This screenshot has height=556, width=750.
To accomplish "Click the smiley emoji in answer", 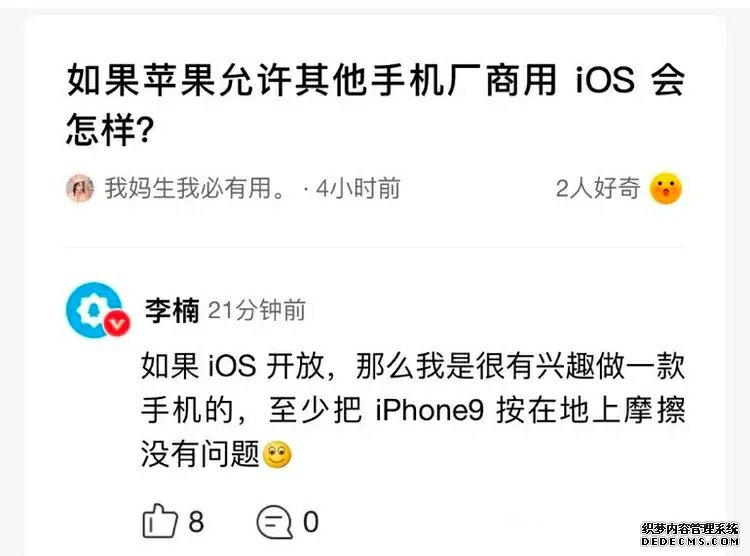I will click(277, 455).
